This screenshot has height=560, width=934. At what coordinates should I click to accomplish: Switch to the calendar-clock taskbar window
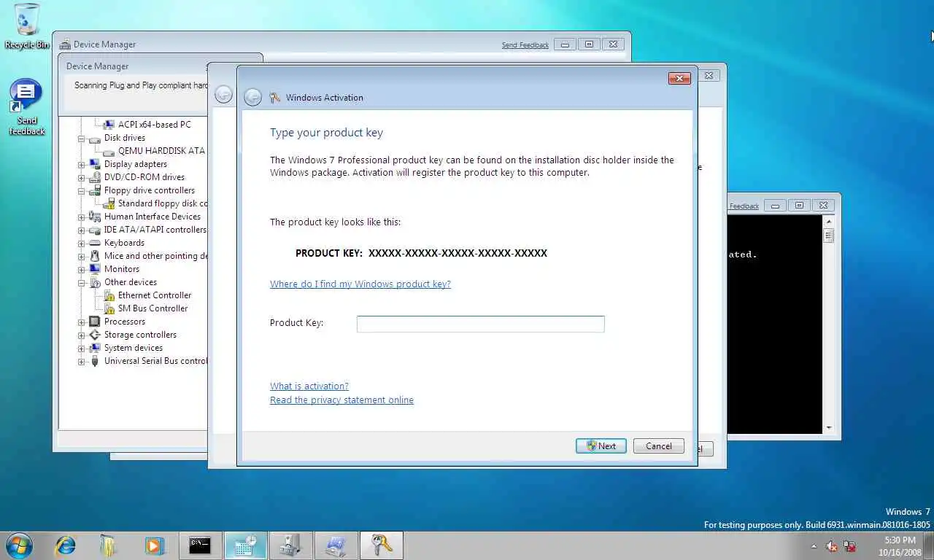coord(245,545)
